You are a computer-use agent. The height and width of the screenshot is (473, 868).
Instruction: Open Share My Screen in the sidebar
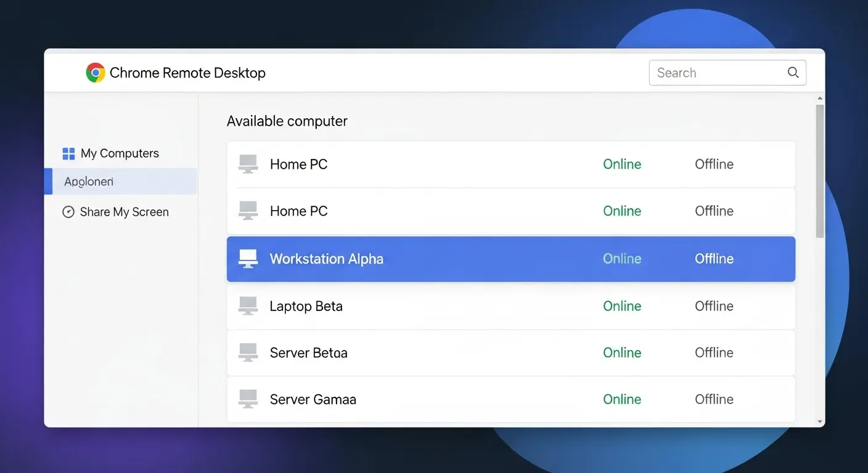point(116,212)
